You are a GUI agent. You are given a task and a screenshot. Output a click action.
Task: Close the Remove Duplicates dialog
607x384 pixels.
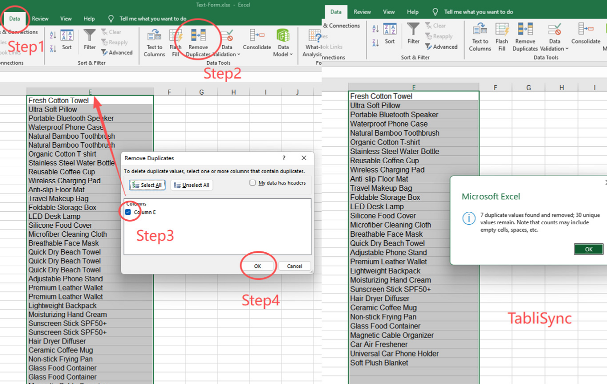304,158
